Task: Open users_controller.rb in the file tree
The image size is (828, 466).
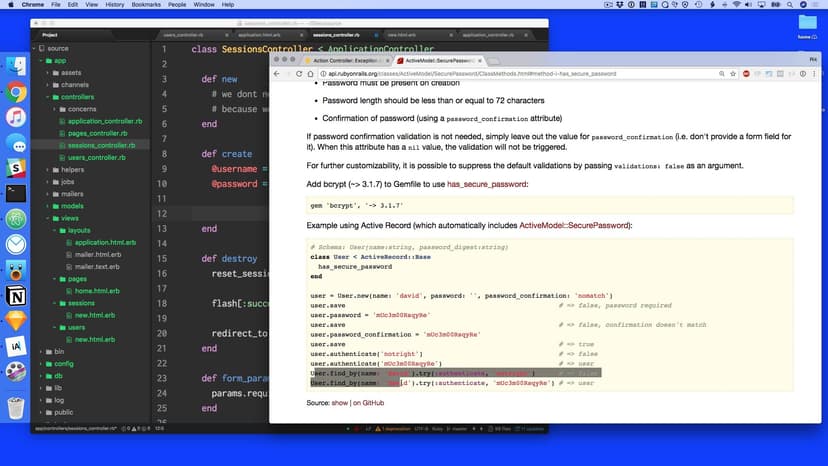Action: coord(97,157)
